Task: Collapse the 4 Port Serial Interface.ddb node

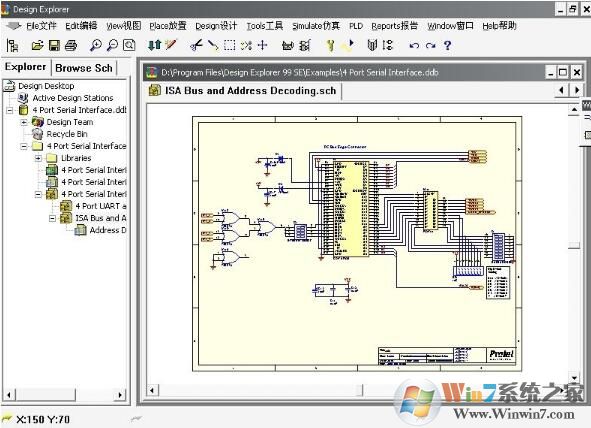Action: 10,110
